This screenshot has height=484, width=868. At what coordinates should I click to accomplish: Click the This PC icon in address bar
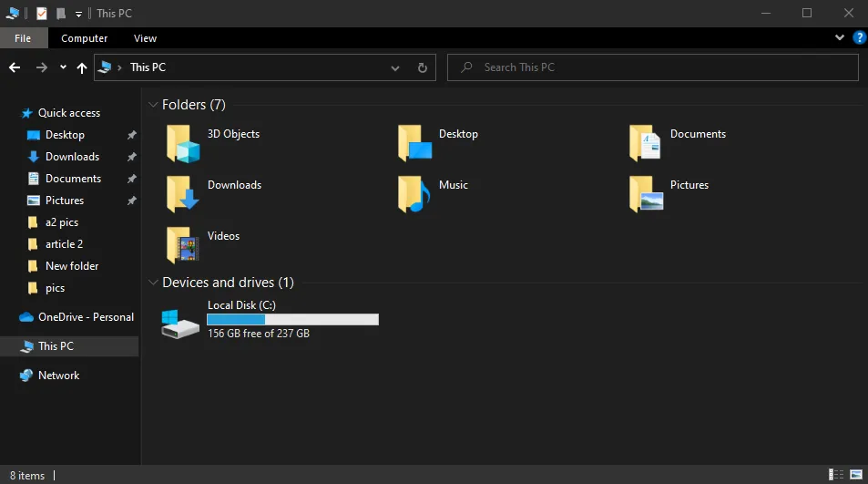coord(105,67)
